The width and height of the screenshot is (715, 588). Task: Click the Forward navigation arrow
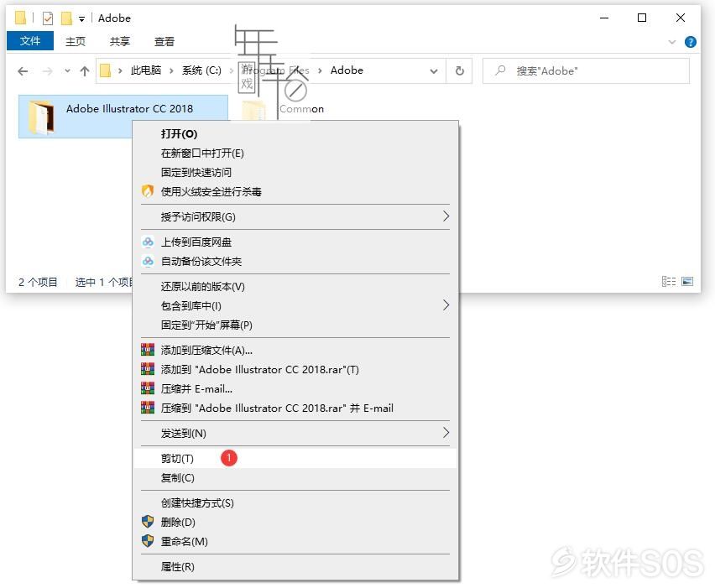pyautogui.click(x=48, y=71)
